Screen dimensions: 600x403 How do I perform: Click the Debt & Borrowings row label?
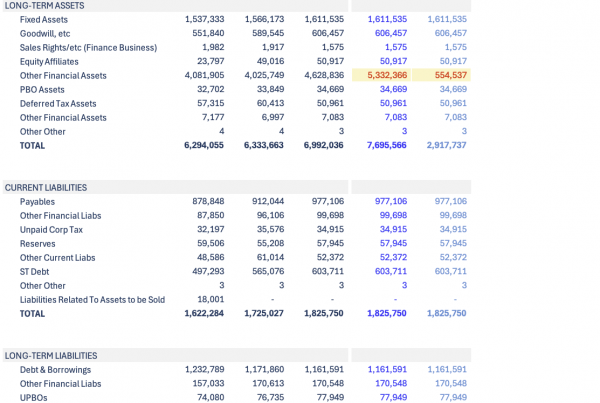57,369
